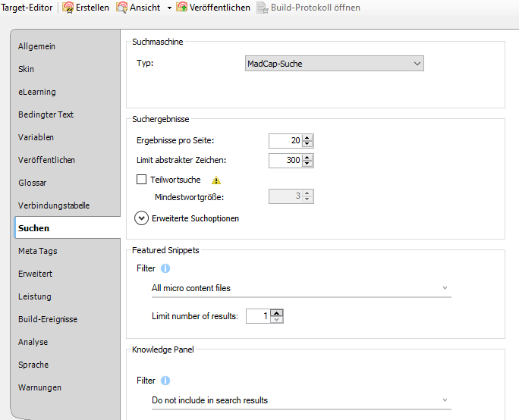519x420 pixels.
Task: Click the Teilwortsuche warning triangle icon
Action: tap(216, 180)
